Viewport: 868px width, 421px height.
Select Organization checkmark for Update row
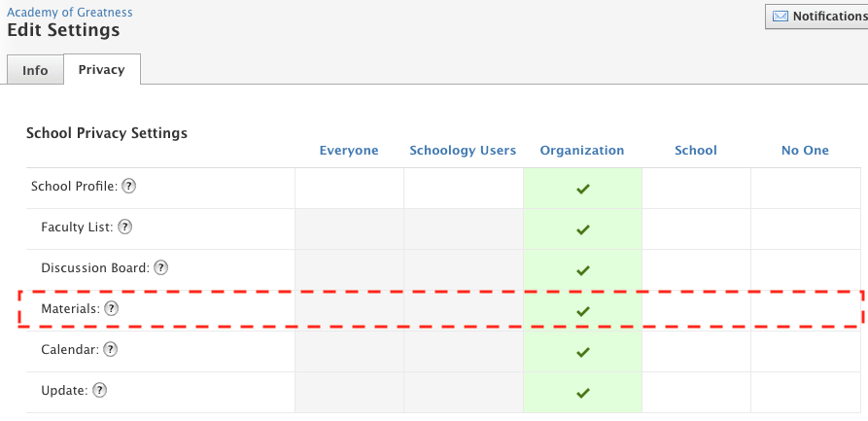(x=582, y=393)
